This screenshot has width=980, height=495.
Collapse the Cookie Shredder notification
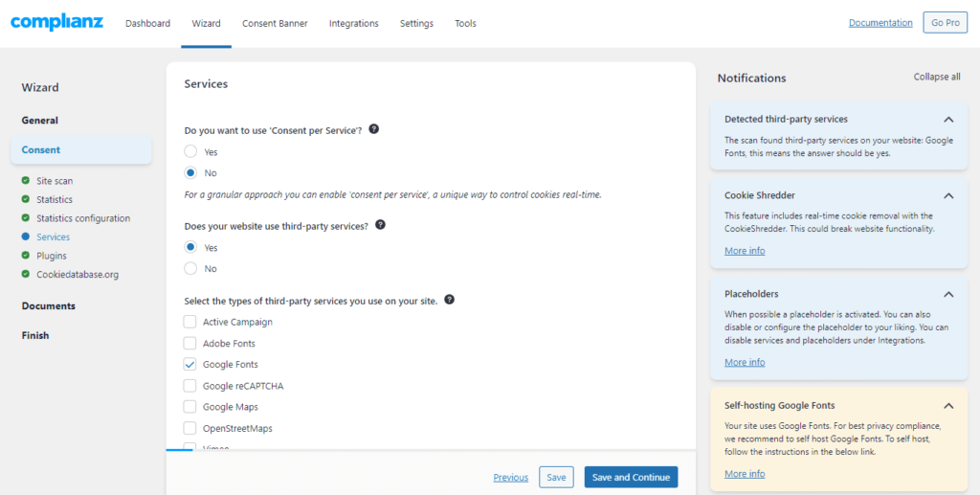(x=947, y=195)
